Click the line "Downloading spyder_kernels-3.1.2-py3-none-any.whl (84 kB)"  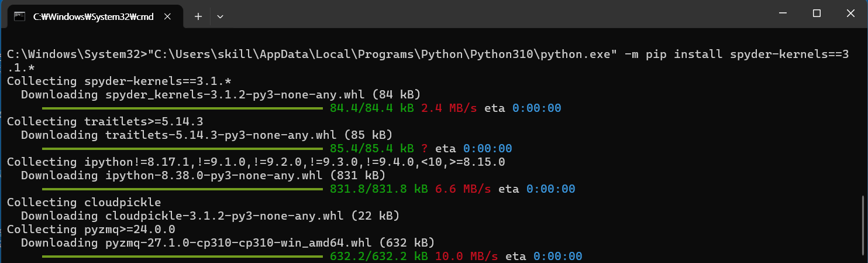point(221,95)
